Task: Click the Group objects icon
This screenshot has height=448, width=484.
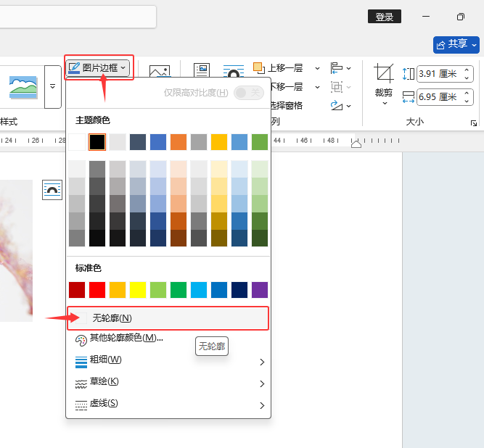Action: coord(337,87)
